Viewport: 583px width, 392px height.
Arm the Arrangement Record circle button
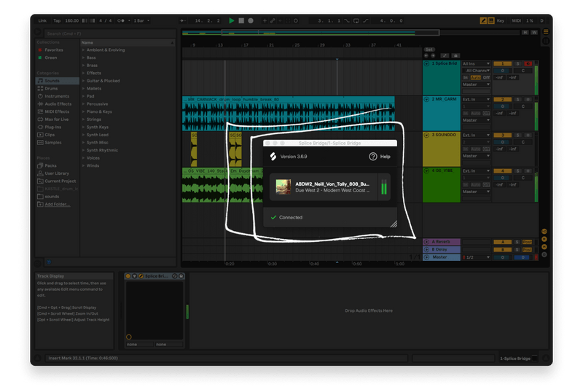(251, 21)
